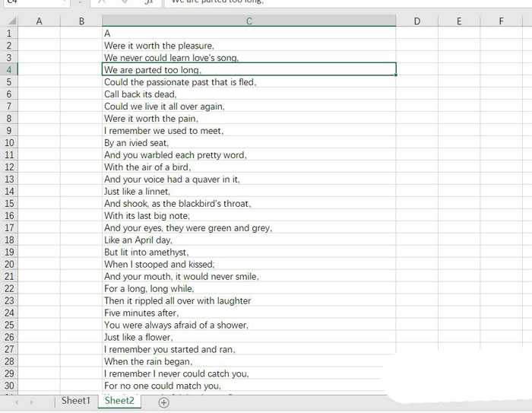Click cell 'Were it worth the pain,'

tap(249, 118)
